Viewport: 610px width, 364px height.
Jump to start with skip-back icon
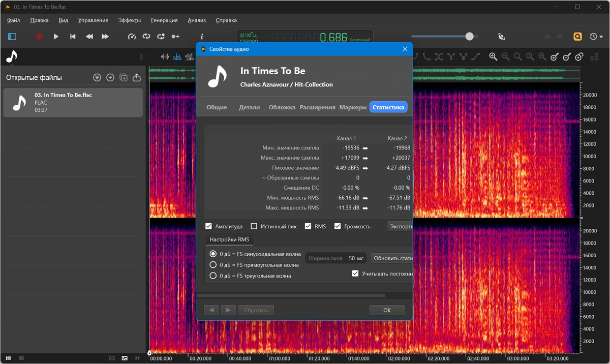73,37
